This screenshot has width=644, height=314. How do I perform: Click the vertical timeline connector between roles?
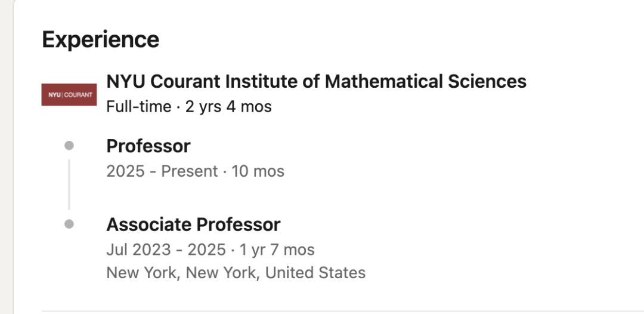[x=69, y=185]
